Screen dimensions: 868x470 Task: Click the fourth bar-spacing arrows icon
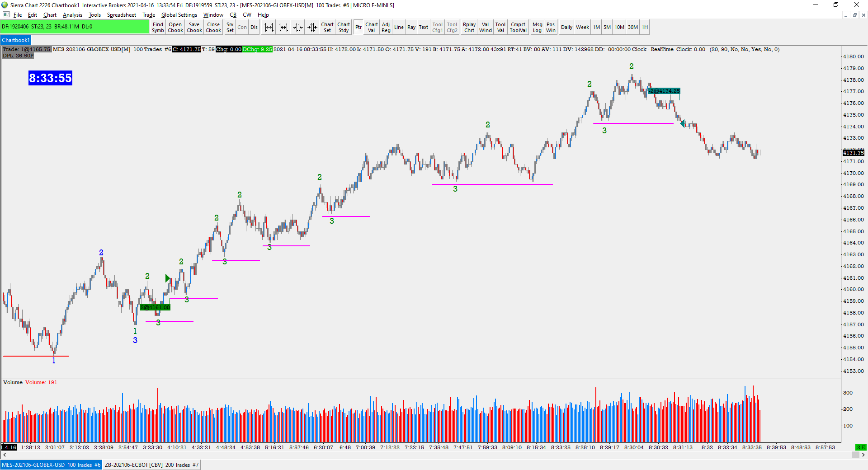[312, 27]
